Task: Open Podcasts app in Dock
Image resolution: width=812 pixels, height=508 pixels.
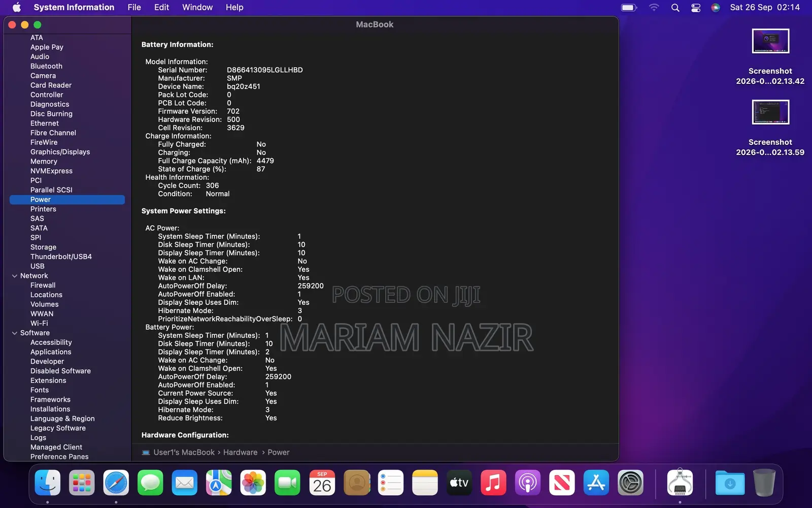Action: point(528,482)
